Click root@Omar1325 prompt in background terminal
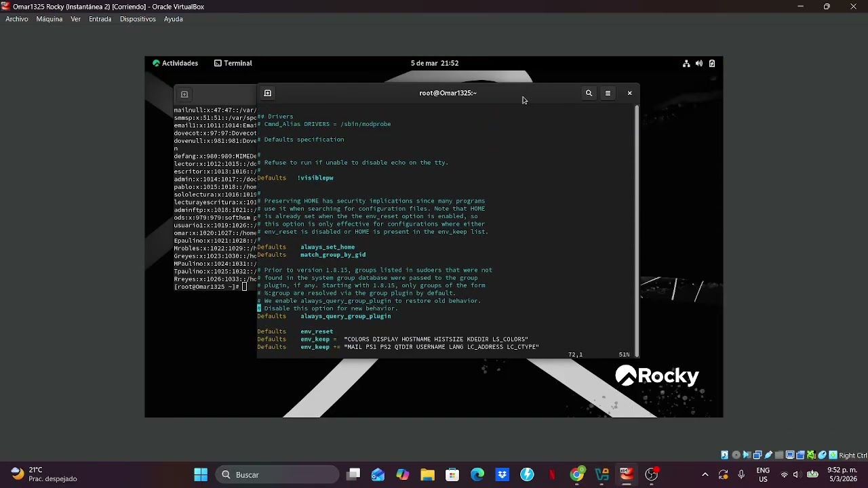 point(206,287)
